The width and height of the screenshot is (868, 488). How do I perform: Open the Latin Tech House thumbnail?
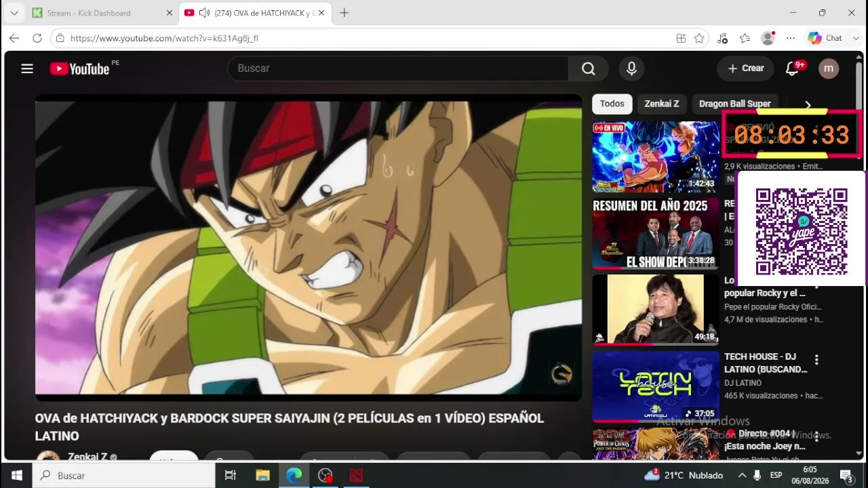[656, 386]
